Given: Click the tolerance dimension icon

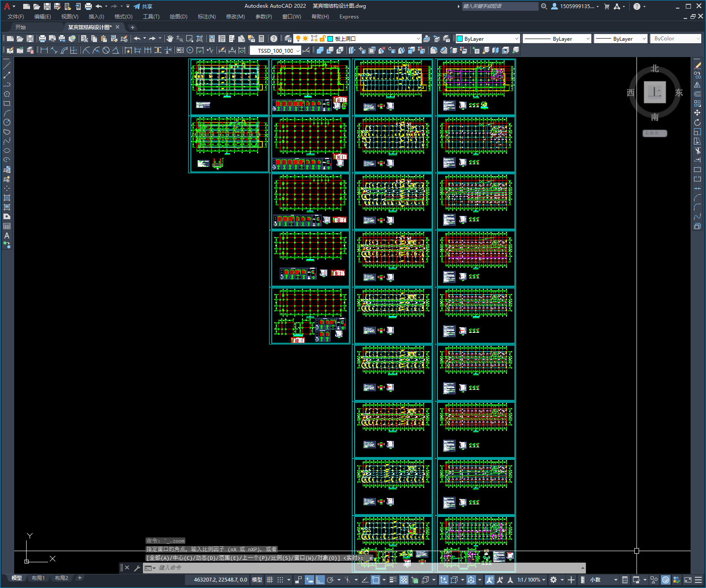Looking at the screenshot, I should click(180, 50).
